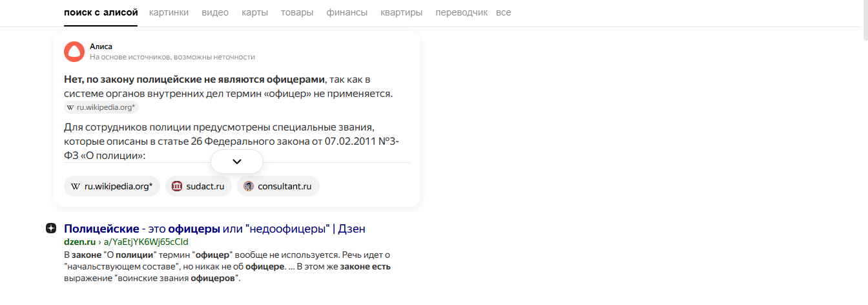This screenshot has height=305, width=868.
Task: Open the consultant.ru source chip
Action: pyautogui.click(x=278, y=186)
